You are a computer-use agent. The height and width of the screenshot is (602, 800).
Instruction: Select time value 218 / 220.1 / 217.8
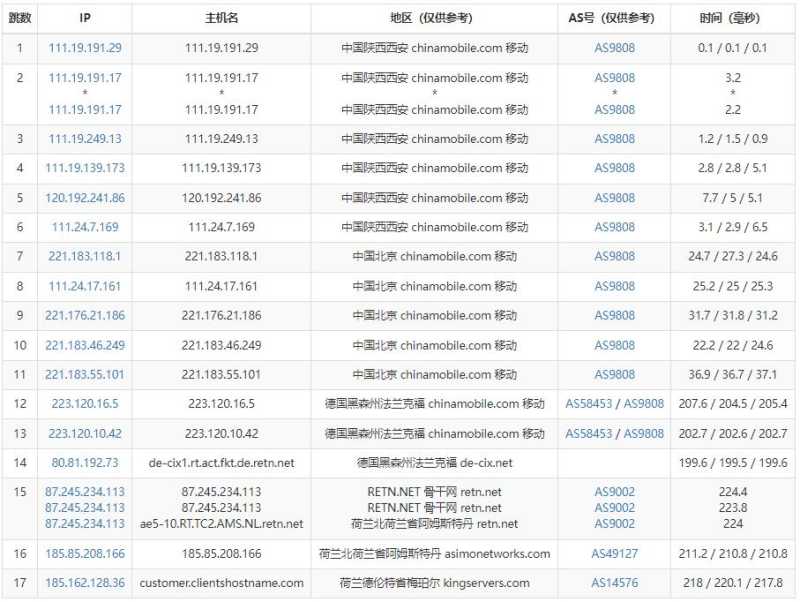pos(733,583)
